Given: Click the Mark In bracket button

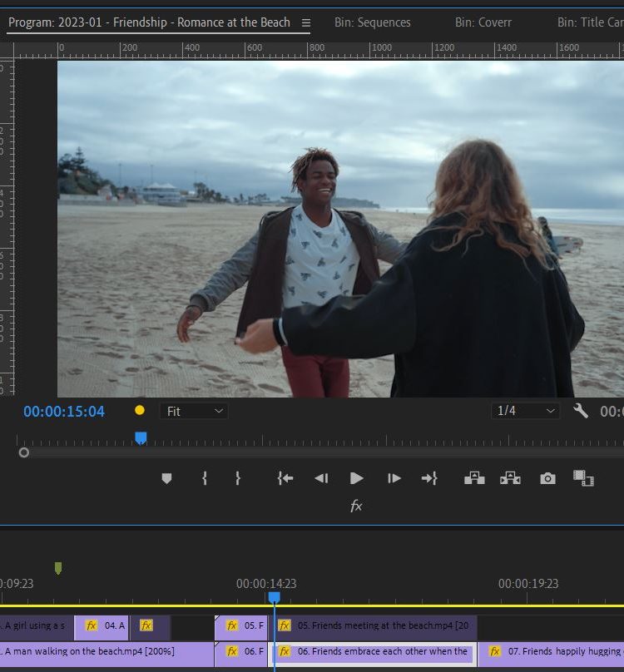Looking at the screenshot, I should [205, 478].
